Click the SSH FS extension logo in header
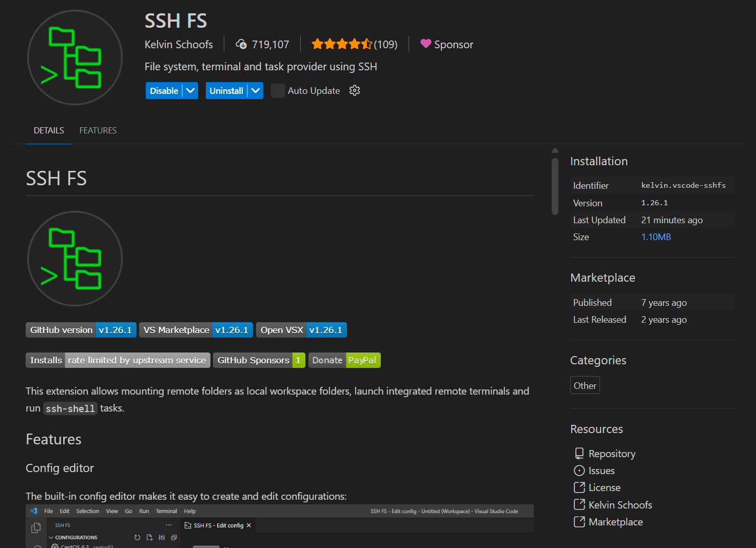 point(75,57)
